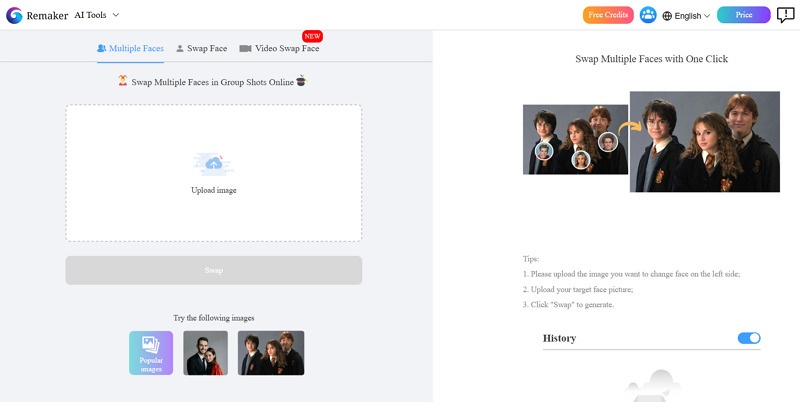This screenshot has width=800, height=418.
Task: Click the after-swap result example image
Action: 705,142
